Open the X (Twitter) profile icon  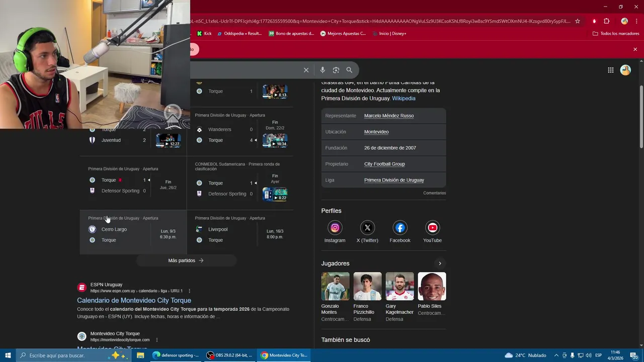(367, 228)
